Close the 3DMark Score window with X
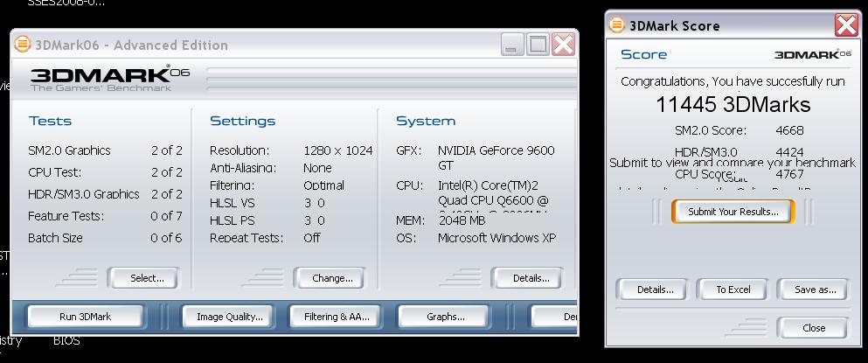This screenshot has width=868, height=363. point(845,24)
